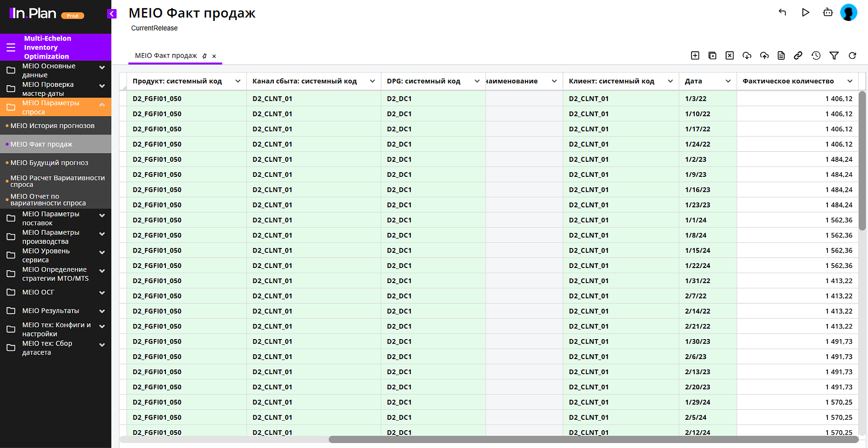The image size is (868, 448).
Task: Open Фактическое количество column dropdown
Action: click(850, 81)
